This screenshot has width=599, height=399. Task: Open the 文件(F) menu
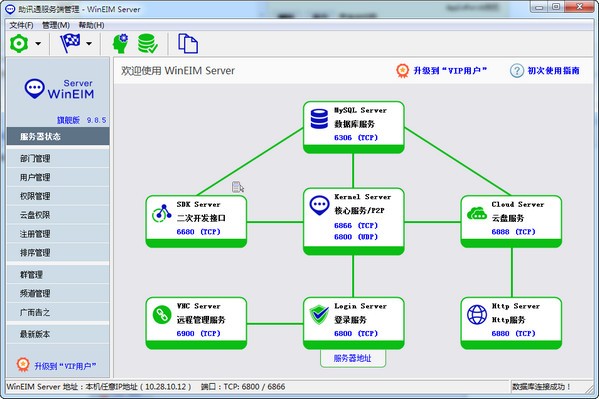(21, 25)
